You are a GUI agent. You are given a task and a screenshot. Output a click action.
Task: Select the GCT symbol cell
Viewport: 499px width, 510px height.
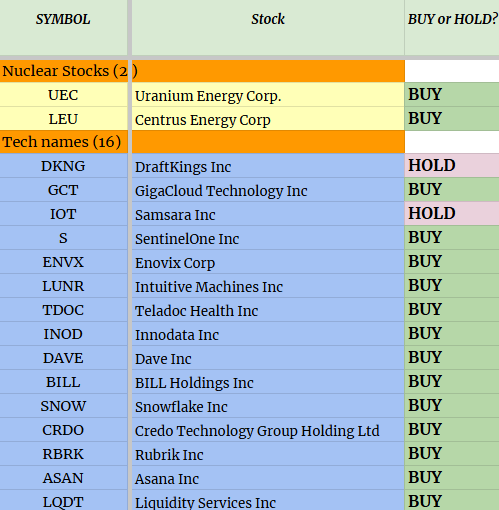pyautogui.click(x=63, y=190)
